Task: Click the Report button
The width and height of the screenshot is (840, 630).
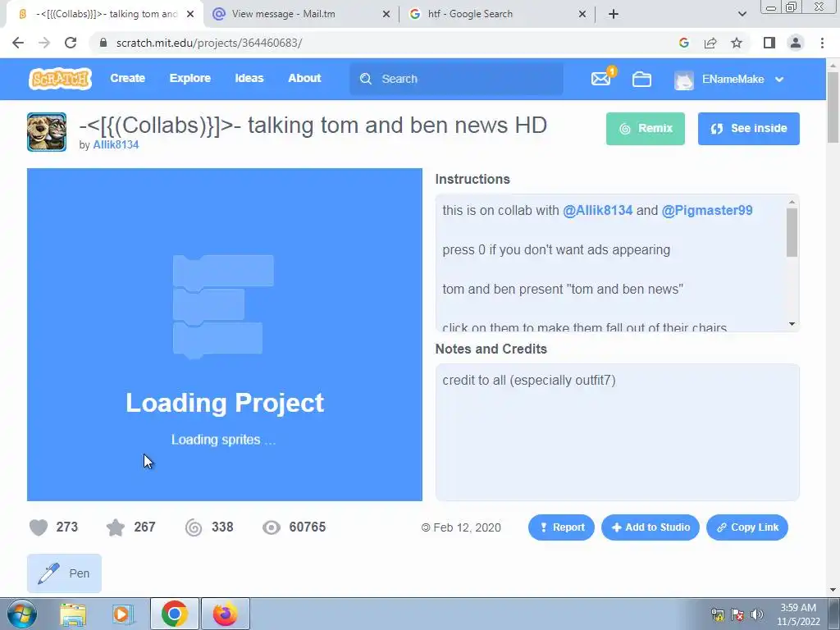Action: tap(561, 527)
